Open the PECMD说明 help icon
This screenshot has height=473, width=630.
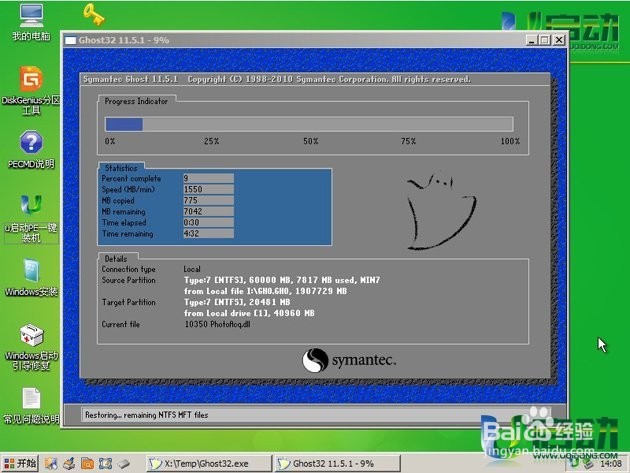(x=31, y=149)
